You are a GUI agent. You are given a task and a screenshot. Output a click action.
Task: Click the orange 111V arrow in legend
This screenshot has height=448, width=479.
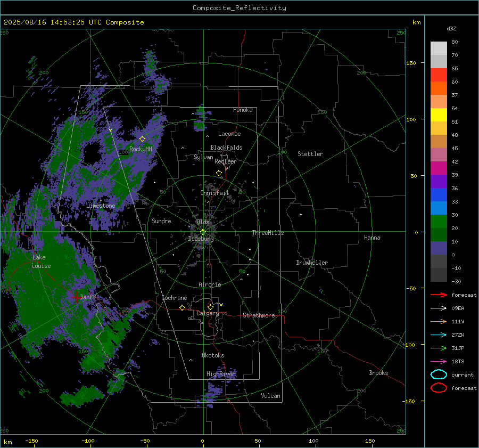click(x=439, y=321)
